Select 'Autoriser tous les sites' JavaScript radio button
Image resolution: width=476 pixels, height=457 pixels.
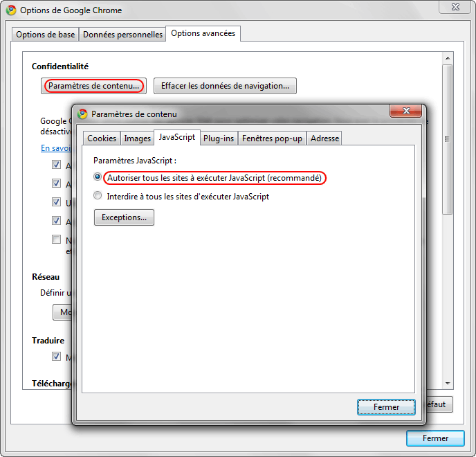98,178
